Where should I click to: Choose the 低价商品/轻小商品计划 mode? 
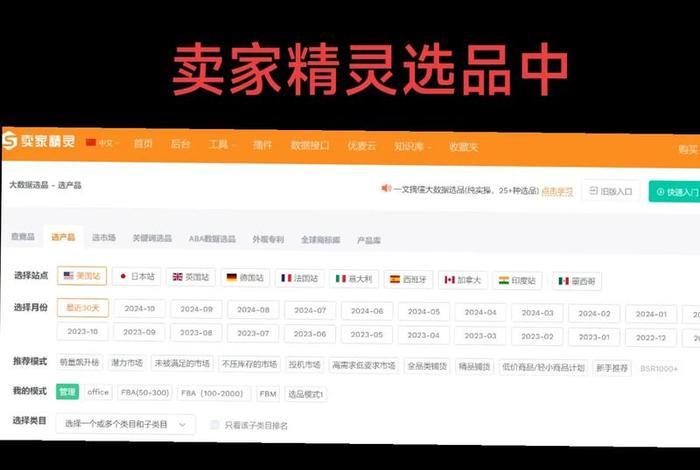(x=543, y=368)
